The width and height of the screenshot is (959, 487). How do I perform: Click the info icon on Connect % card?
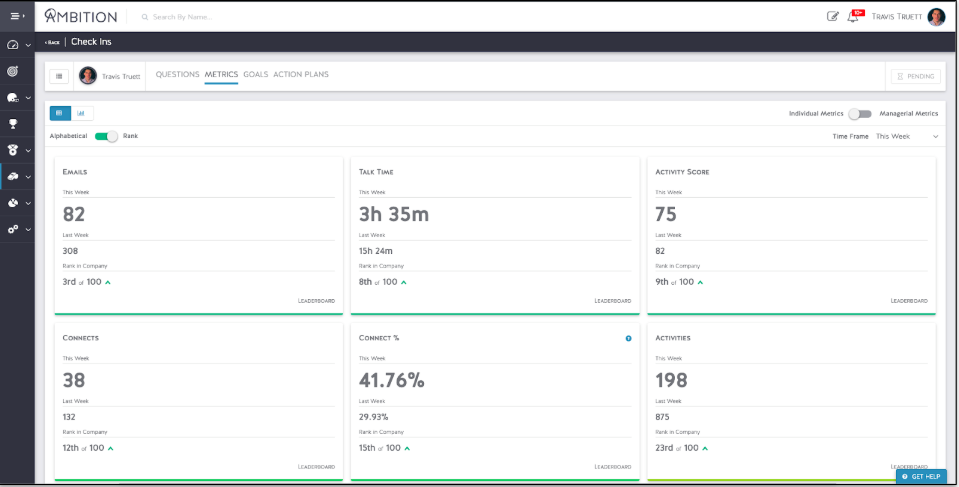click(628, 338)
